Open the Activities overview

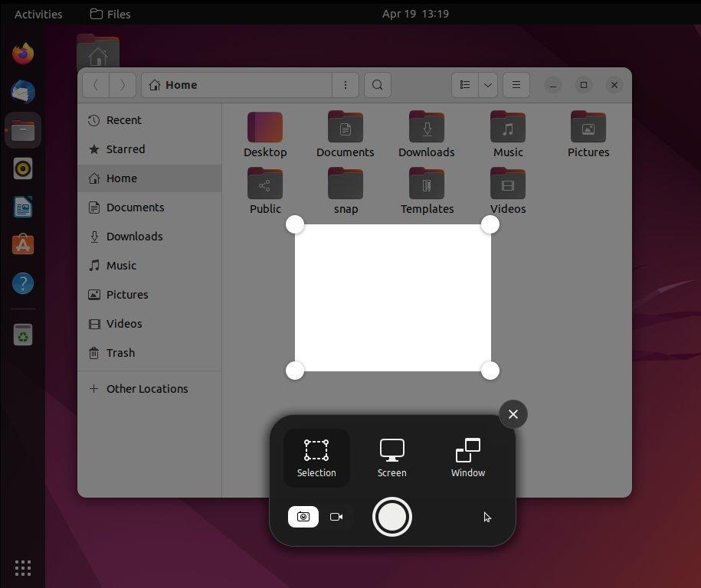tap(38, 13)
